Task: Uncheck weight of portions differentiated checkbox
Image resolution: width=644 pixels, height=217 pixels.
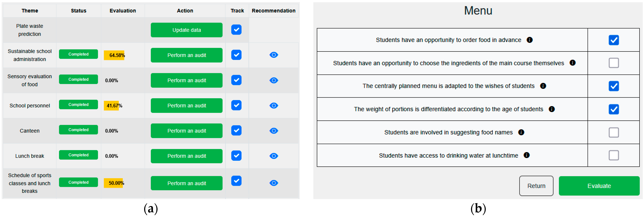Action: tap(613, 109)
